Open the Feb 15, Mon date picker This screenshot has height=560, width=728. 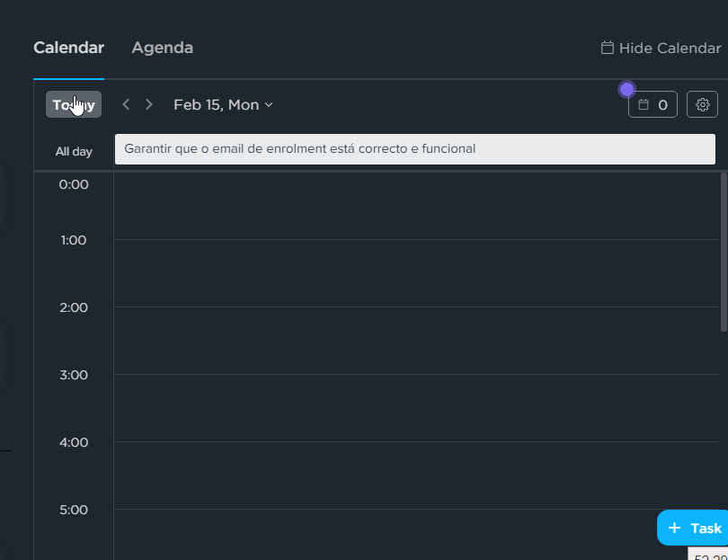coord(216,104)
